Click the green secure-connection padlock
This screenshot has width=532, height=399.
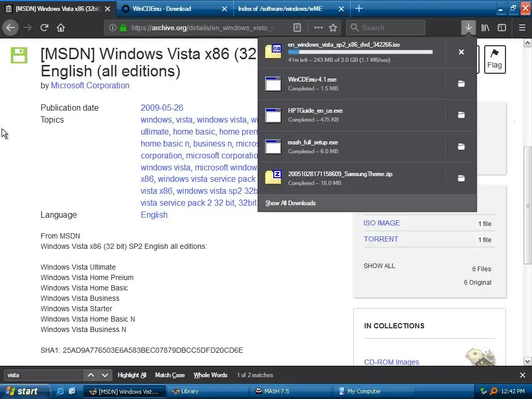[123, 28]
